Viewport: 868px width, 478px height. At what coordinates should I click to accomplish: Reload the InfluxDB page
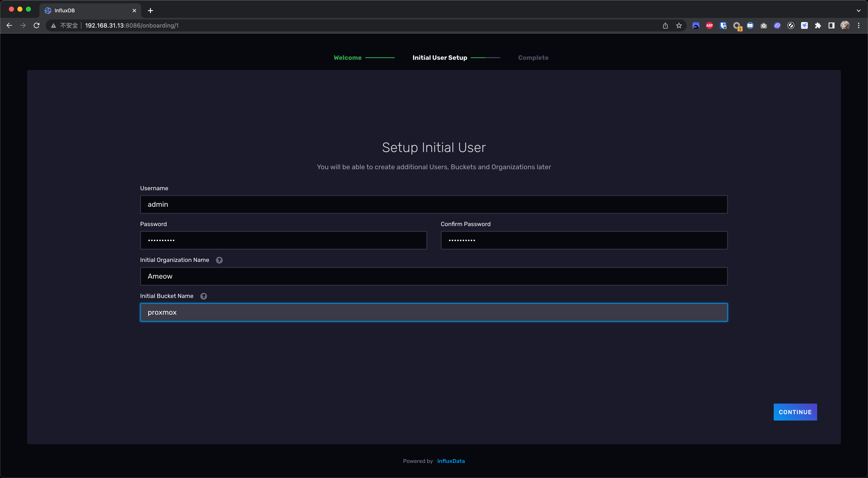click(37, 25)
